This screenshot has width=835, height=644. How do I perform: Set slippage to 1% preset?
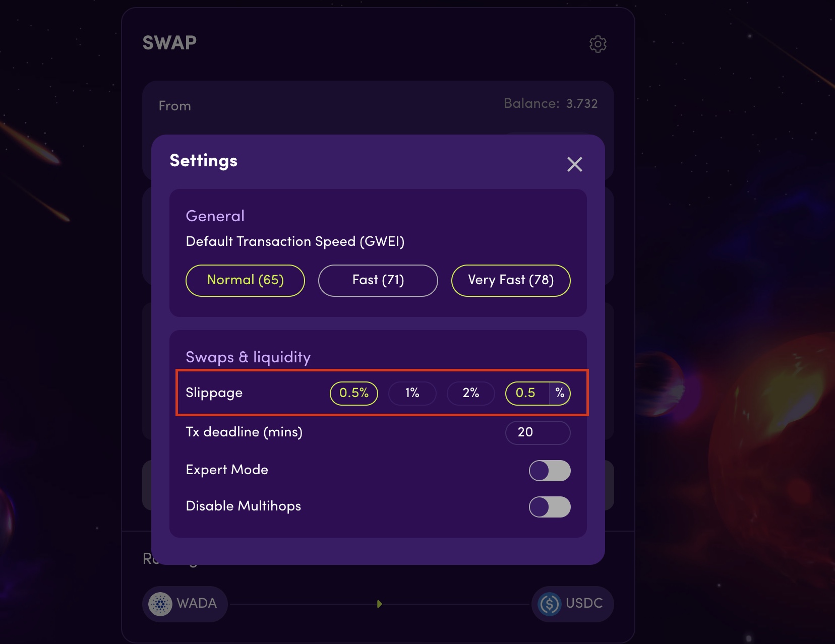click(x=412, y=393)
